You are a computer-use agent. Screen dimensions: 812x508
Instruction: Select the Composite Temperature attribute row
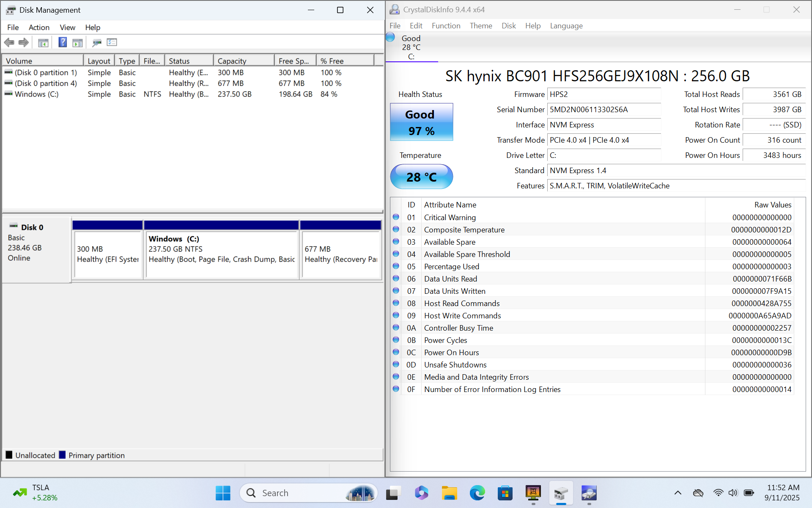point(592,229)
